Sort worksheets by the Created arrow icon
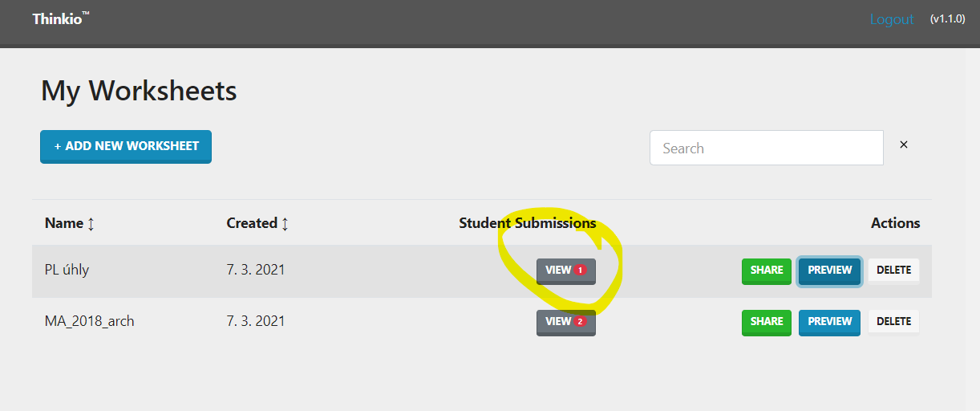 284,224
